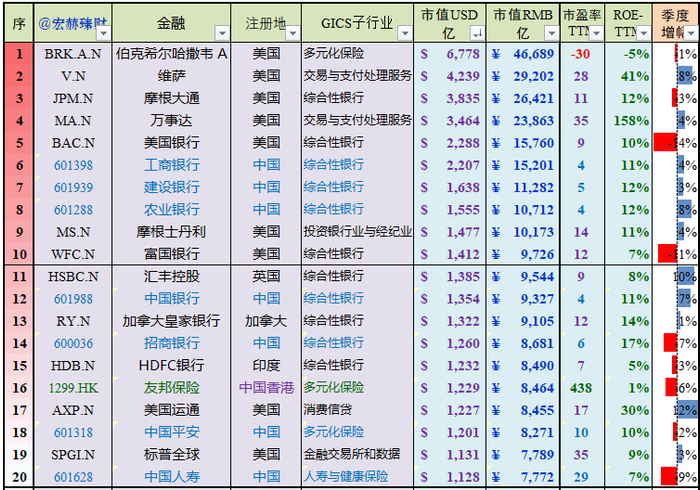Select ticker cell MA.N
Image resolution: width=700 pixels, height=490 pixels.
tap(73, 121)
